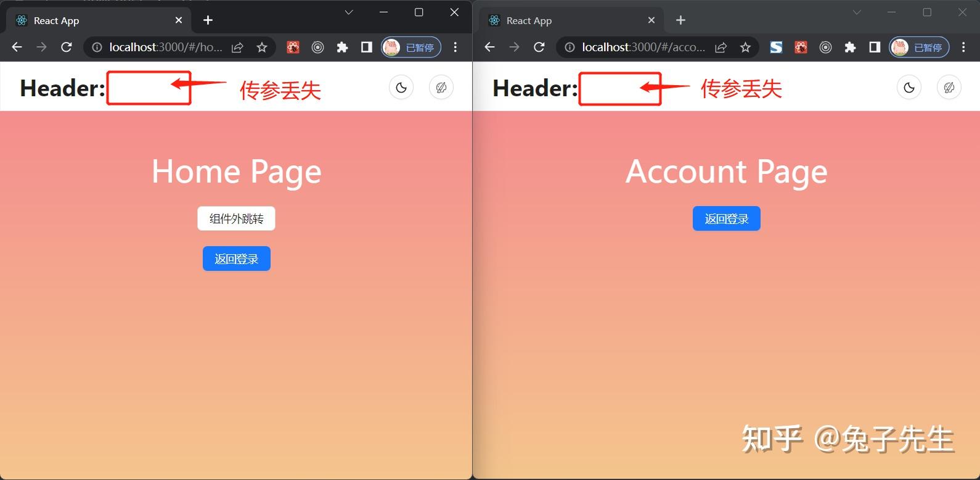Viewport: 980px width, 480px height.
Task: Click the "Account Page" heading text
Action: click(727, 172)
